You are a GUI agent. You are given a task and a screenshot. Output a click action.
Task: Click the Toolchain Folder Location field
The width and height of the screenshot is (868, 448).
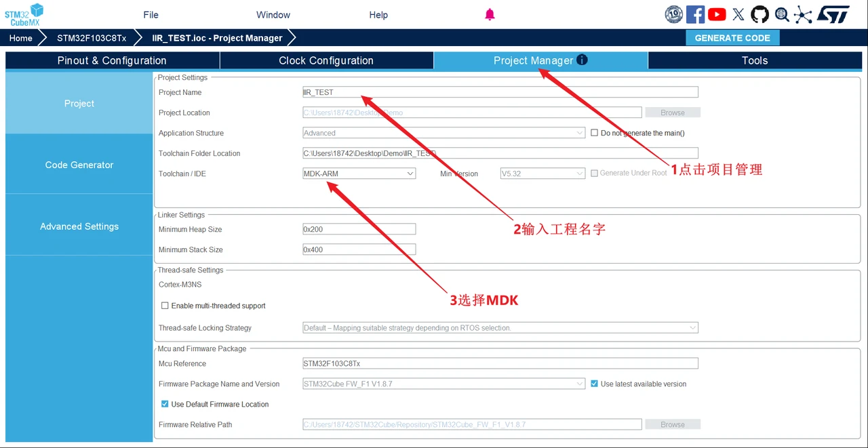pyautogui.click(x=500, y=153)
